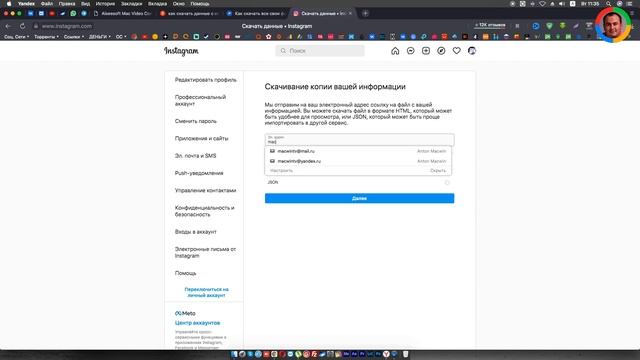
Task: Click the browser back arrow
Action: (x=8, y=26)
